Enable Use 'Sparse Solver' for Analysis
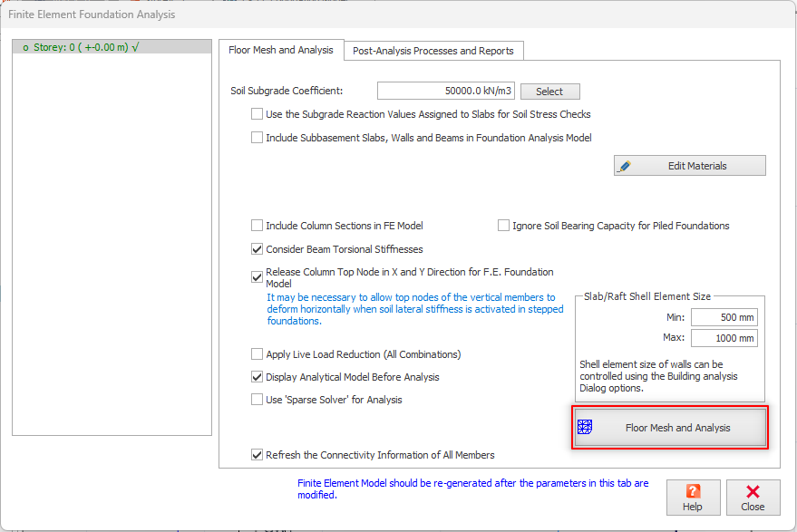Image resolution: width=797 pixels, height=532 pixels. coord(258,400)
